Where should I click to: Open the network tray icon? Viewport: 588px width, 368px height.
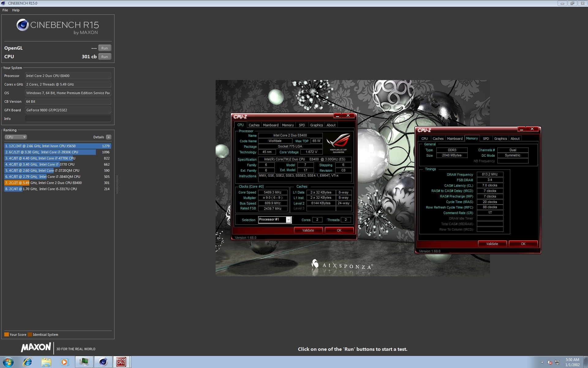click(557, 362)
